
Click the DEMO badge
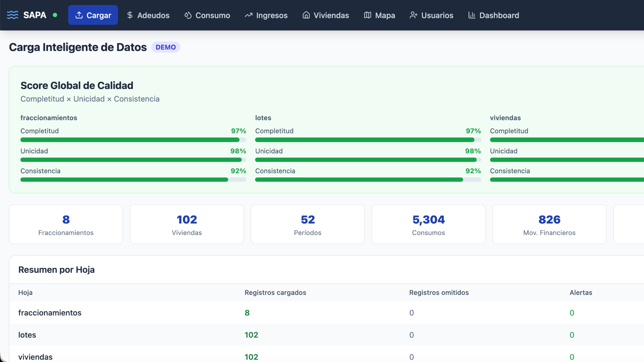coord(166,47)
